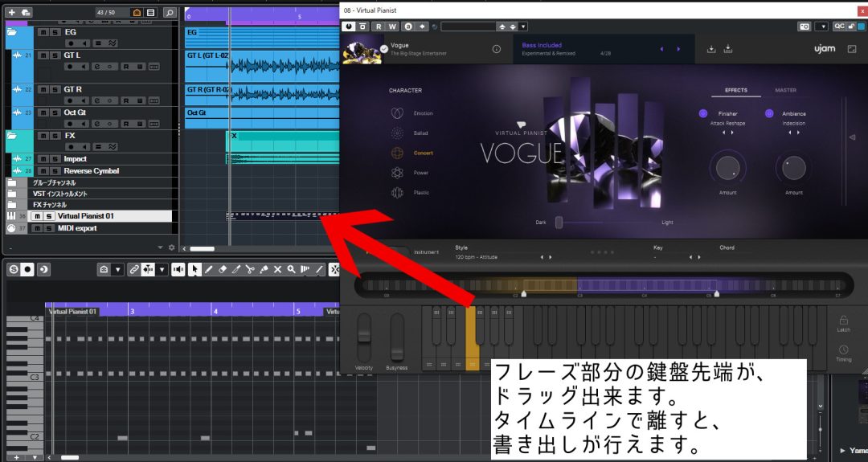Toggle Link Project and Editor Cursors icon
Image resolution: width=868 pixels, height=462 pixels.
tap(134, 269)
